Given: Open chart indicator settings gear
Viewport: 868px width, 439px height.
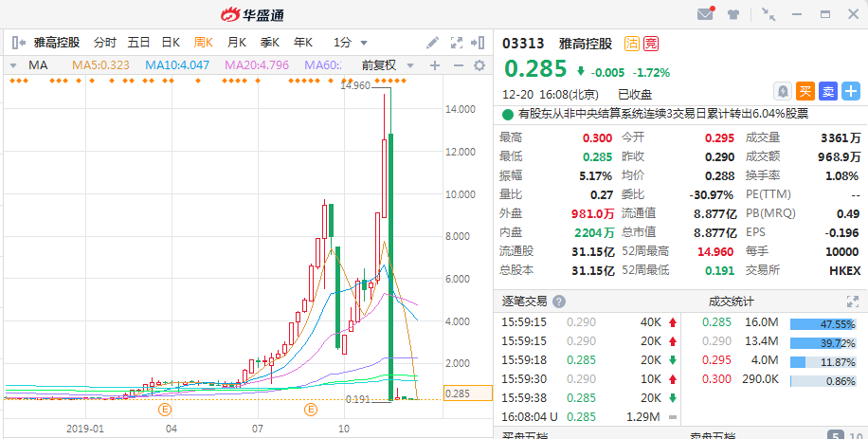Looking at the screenshot, I should point(479,65).
